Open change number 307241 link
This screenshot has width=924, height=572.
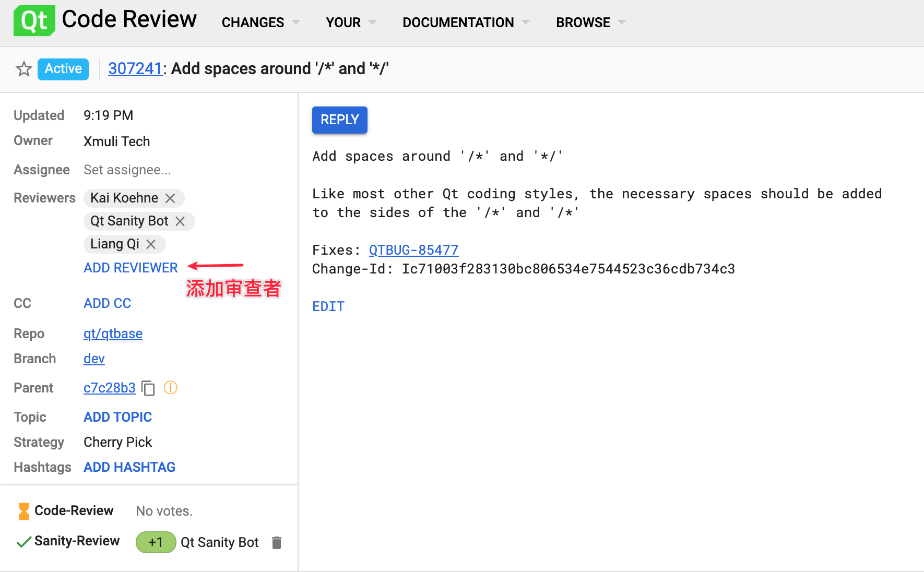(x=135, y=69)
